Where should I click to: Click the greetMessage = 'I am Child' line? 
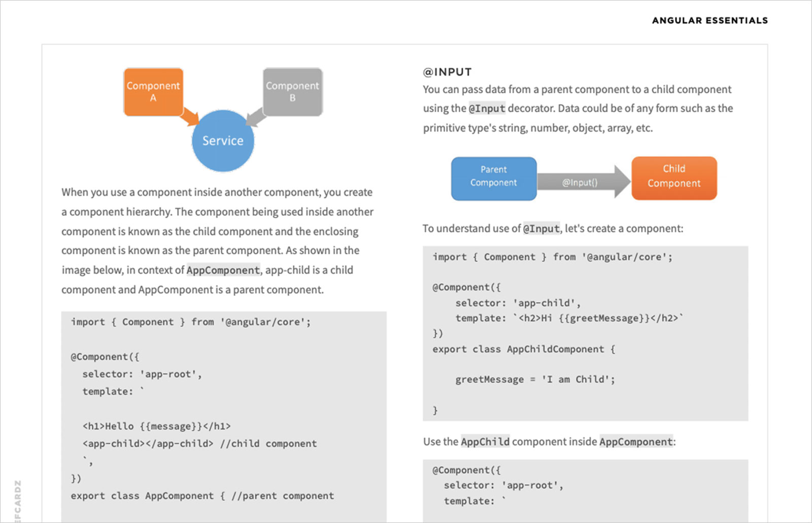point(534,379)
